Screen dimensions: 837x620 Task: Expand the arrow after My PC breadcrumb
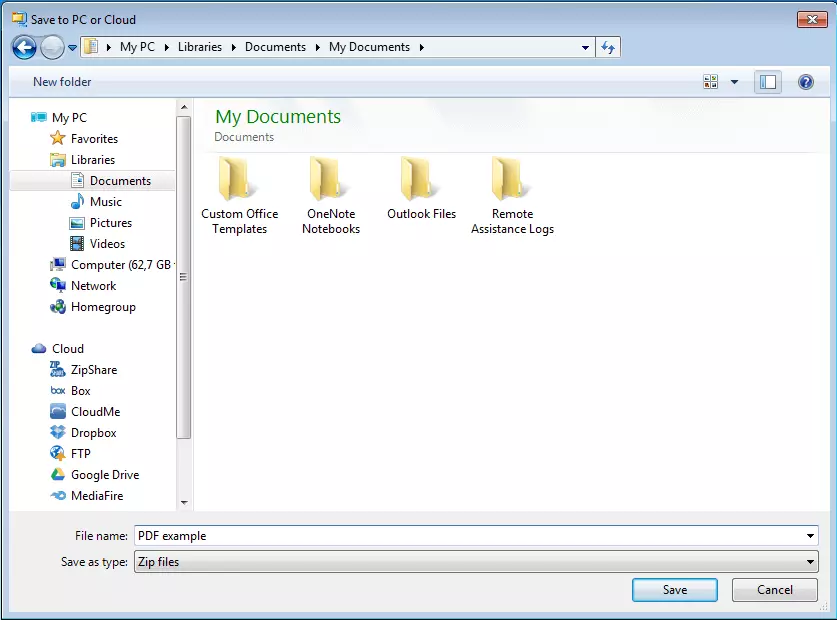(167, 48)
